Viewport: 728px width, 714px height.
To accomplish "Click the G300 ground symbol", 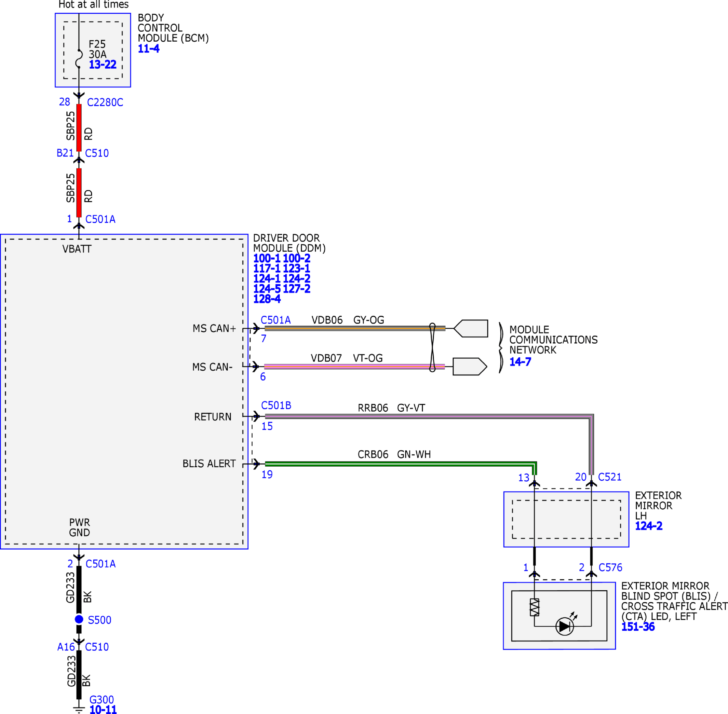I will point(79,709).
